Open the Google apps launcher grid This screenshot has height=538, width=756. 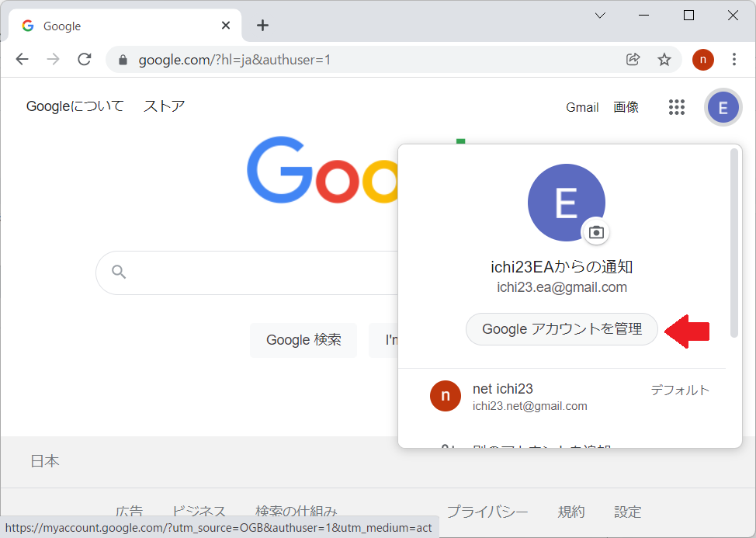click(x=676, y=107)
